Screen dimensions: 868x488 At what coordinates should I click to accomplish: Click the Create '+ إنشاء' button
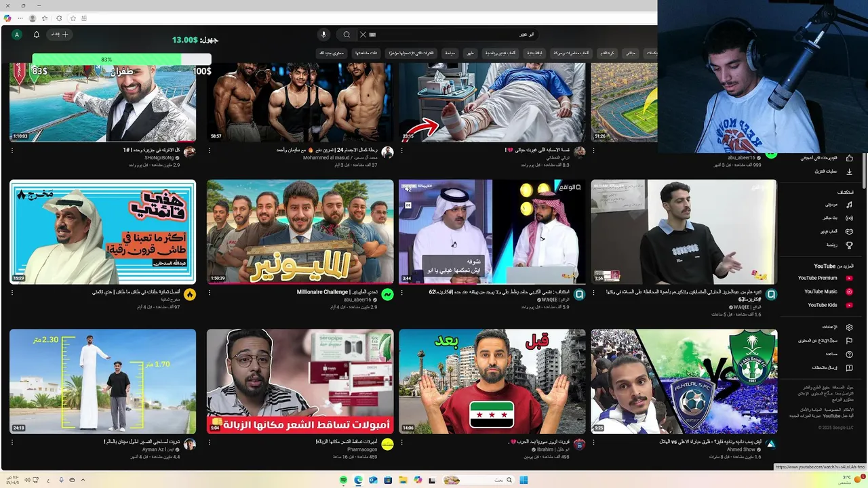[x=61, y=35]
